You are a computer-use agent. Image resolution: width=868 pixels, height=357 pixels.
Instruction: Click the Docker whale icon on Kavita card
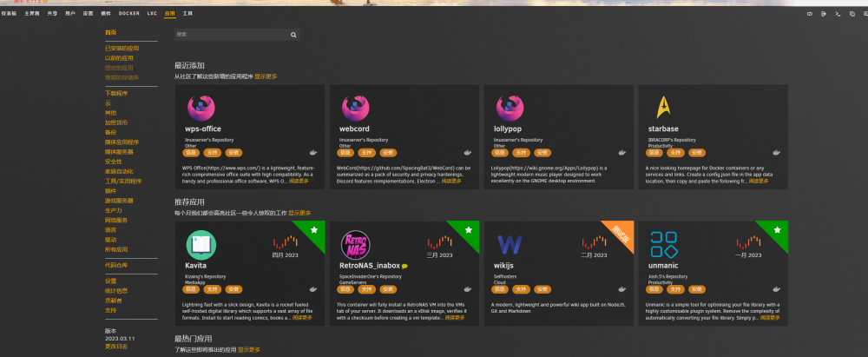312,289
